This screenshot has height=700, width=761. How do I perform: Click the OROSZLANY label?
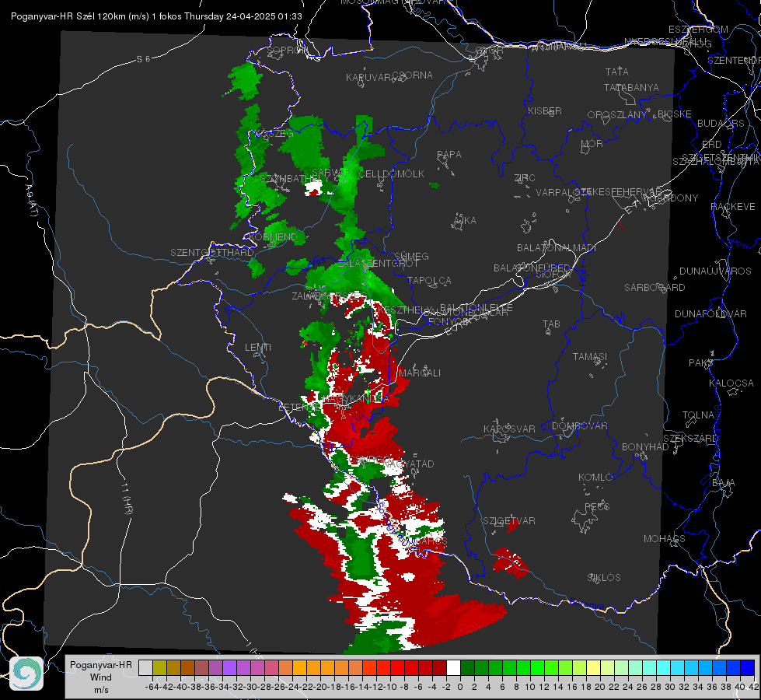pos(617,115)
